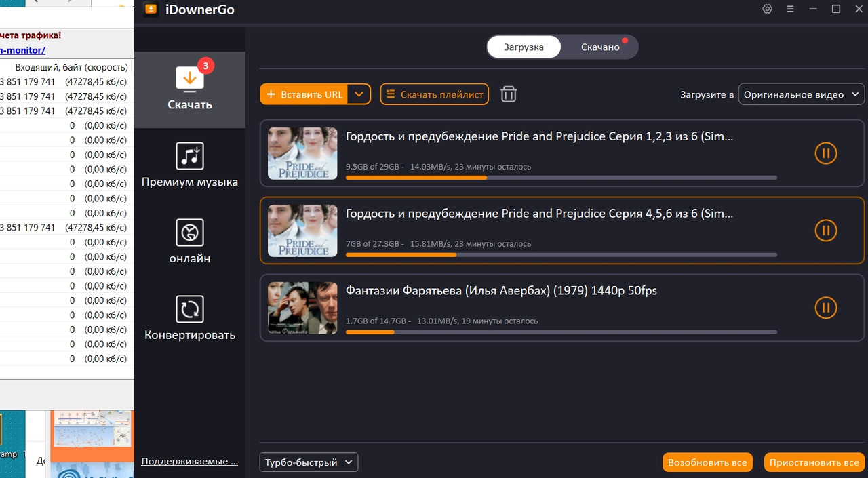Image resolution: width=868 pixels, height=478 pixels.
Task: Click Загрузите в label
Action: tap(707, 95)
